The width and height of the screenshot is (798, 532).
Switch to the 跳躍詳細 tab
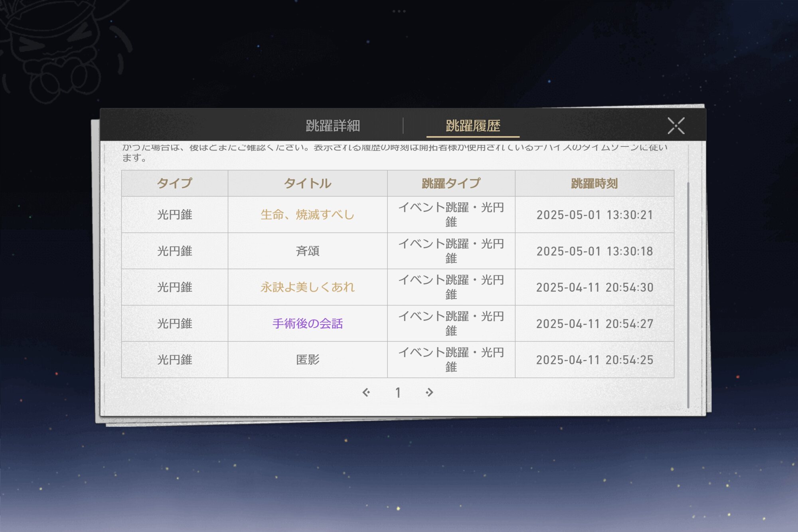pos(333,126)
